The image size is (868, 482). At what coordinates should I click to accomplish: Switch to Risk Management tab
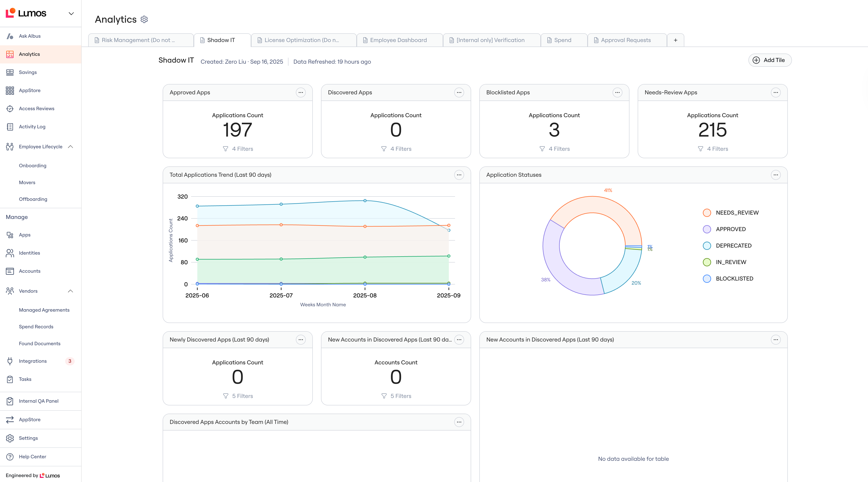click(x=141, y=40)
